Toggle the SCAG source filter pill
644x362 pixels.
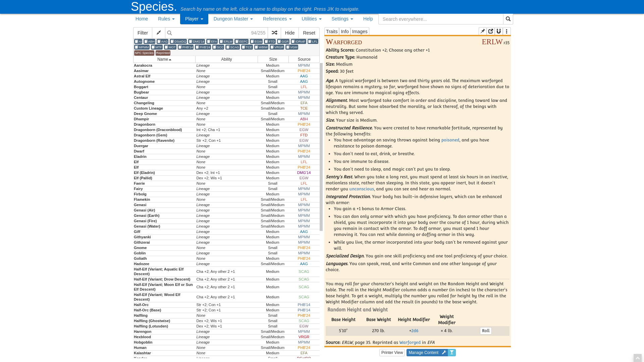pos(233,47)
